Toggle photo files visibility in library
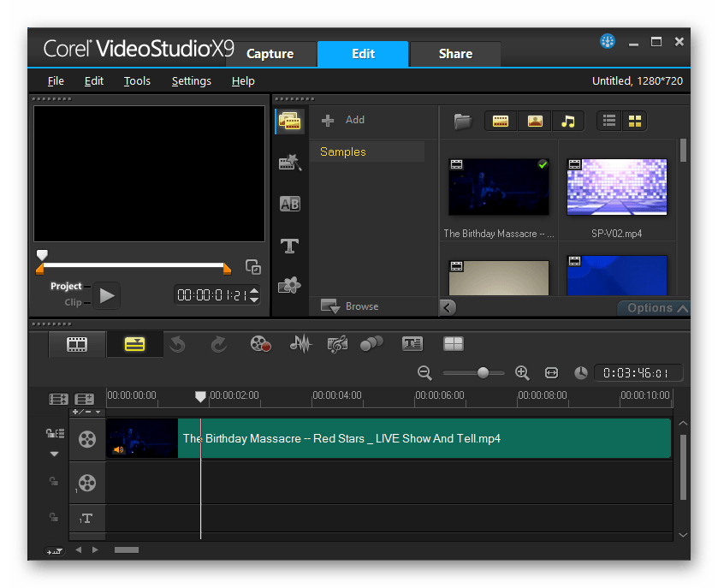The height and width of the screenshot is (588, 718). (535, 122)
